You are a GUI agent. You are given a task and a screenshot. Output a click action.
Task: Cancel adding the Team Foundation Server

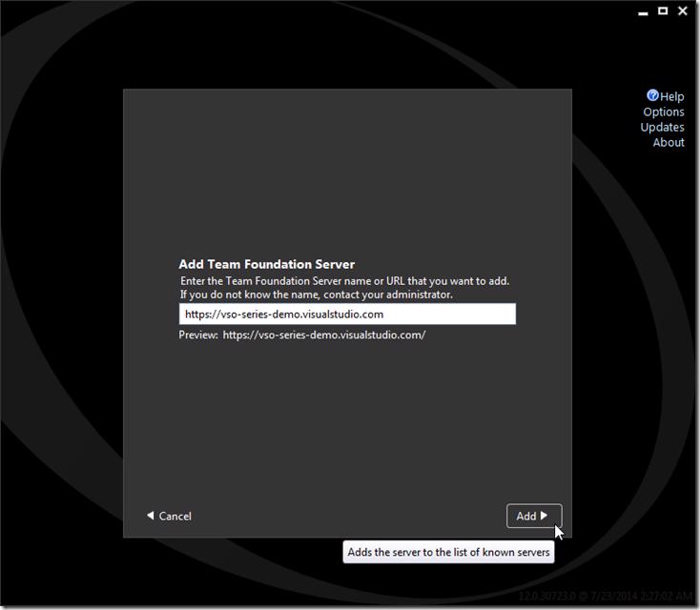pyautogui.click(x=169, y=516)
